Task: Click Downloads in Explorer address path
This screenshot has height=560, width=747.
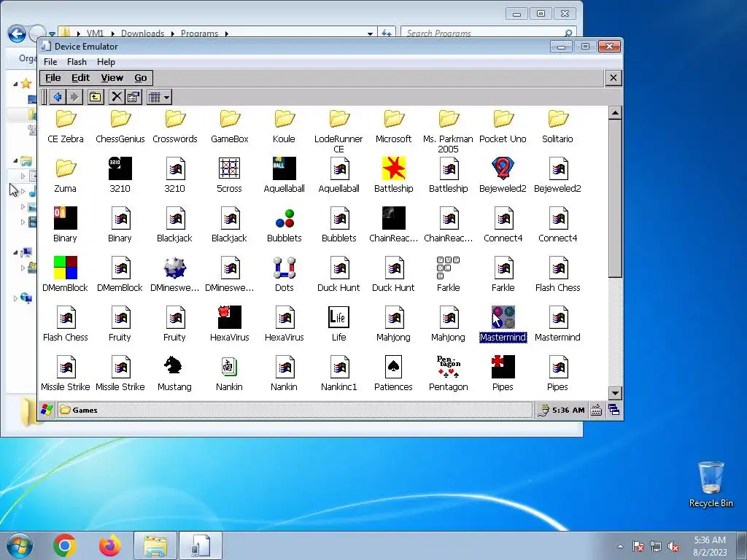Action: (x=142, y=34)
